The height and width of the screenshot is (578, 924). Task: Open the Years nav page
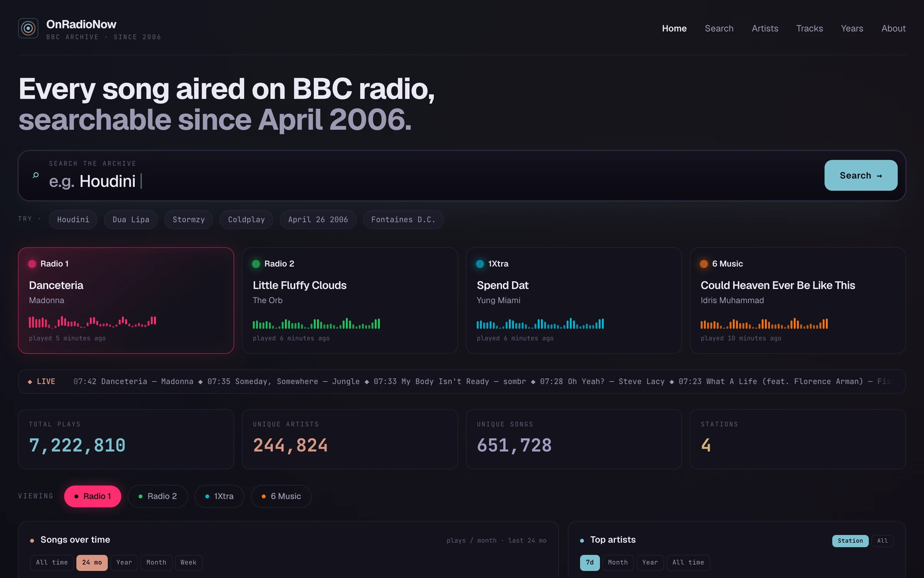click(852, 29)
